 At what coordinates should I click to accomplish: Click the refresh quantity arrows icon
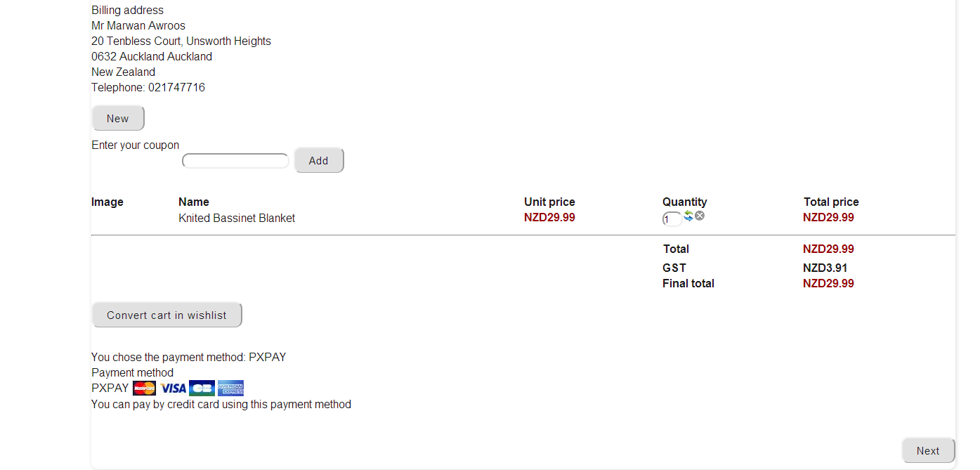coord(688,216)
